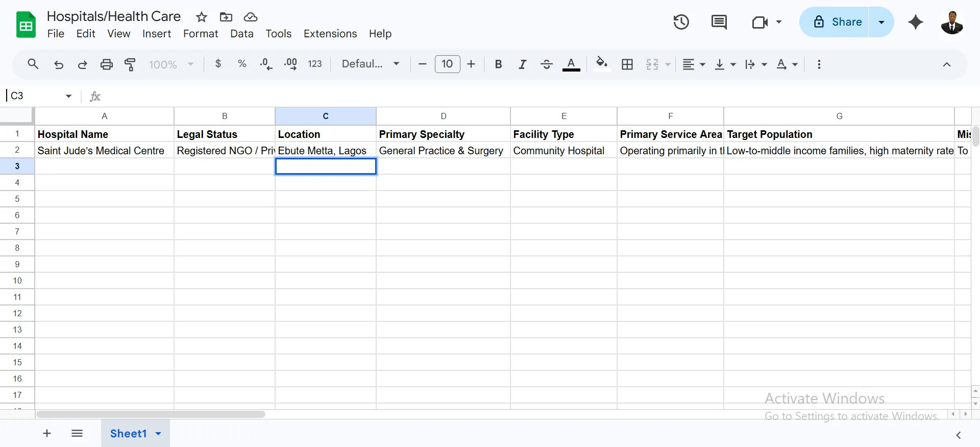Check cloud save status icon

click(250, 17)
